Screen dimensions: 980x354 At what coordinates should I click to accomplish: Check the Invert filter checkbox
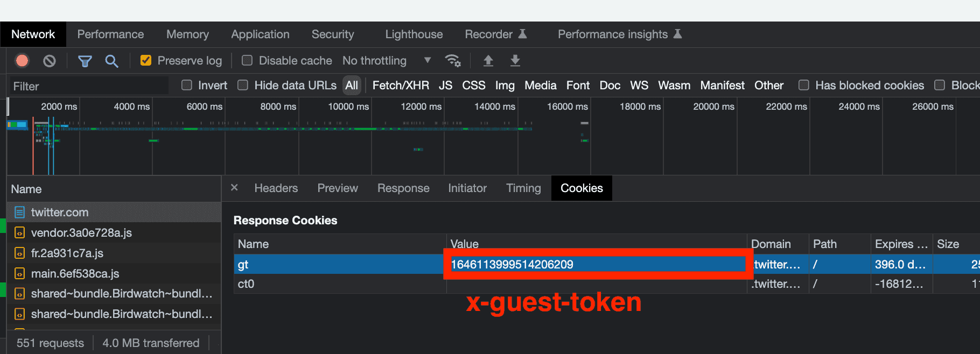tap(187, 85)
